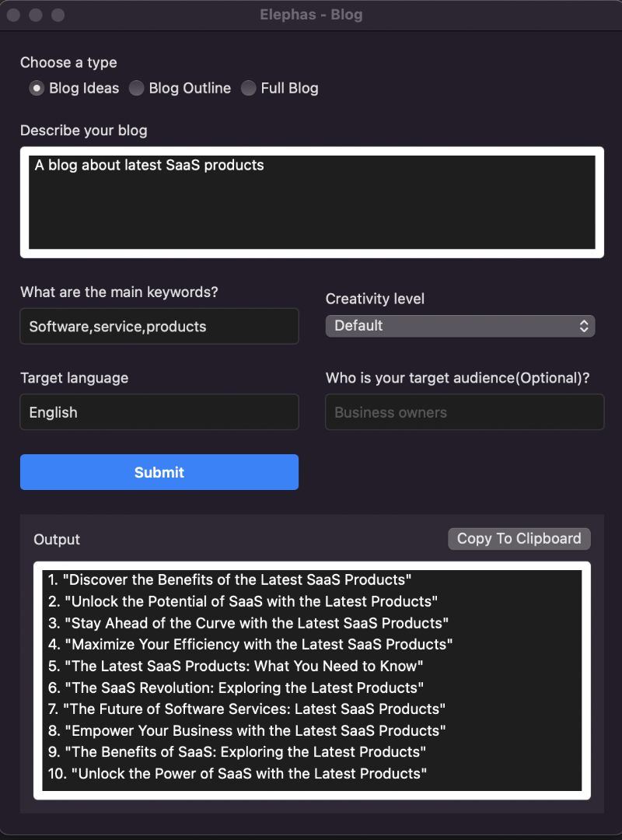The image size is (622, 840).
Task: Click the Elephas - Blog title bar
Action: [311, 14]
